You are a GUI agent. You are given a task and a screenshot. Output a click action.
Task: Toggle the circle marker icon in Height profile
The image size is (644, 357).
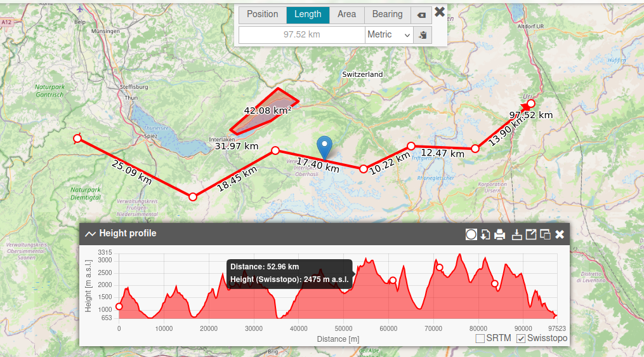tap(471, 234)
